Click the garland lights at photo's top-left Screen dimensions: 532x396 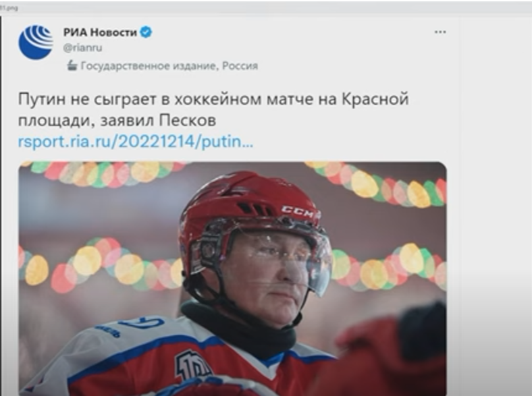(x=102, y=174)
